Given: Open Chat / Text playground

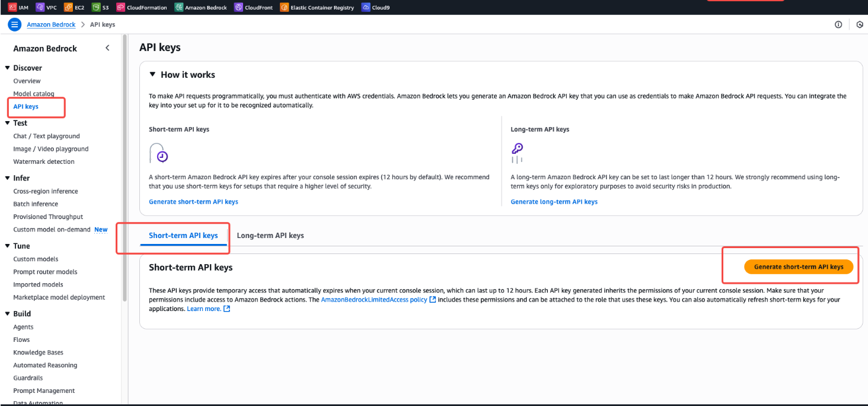Looking at the screenshot, I should [x=46, y=136].
